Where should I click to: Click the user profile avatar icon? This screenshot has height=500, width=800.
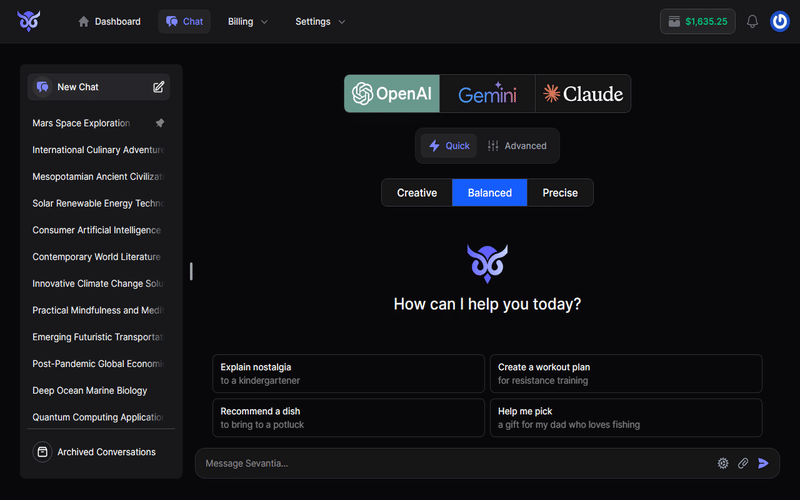pos(780,21)
